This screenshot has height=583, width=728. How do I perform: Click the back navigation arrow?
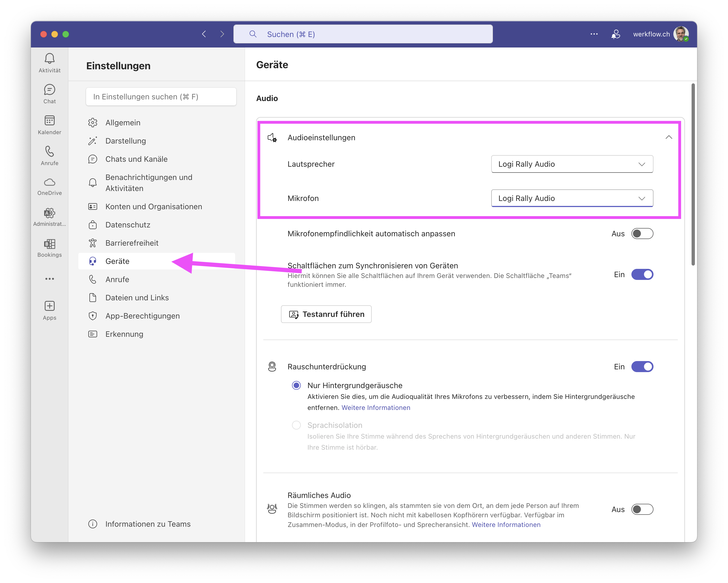(204, 34)
